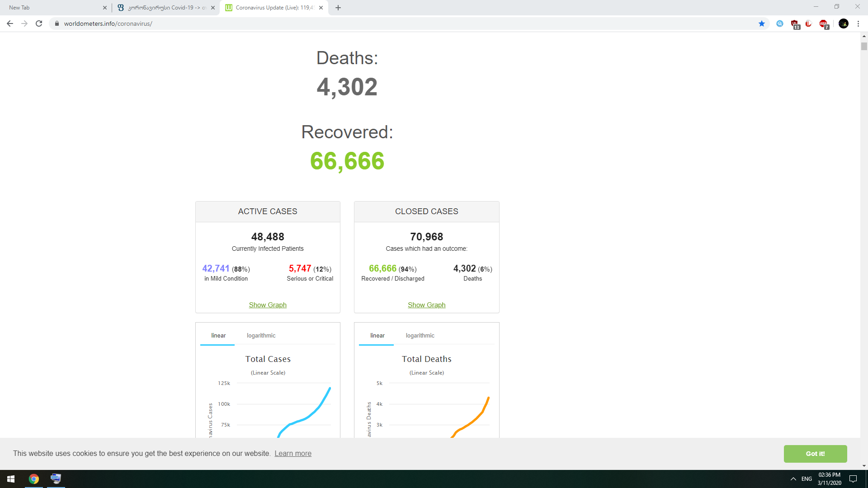This screenshot has height=488, width=868.
Task: Select linear scale for Total Deaths
Action: 377,335
